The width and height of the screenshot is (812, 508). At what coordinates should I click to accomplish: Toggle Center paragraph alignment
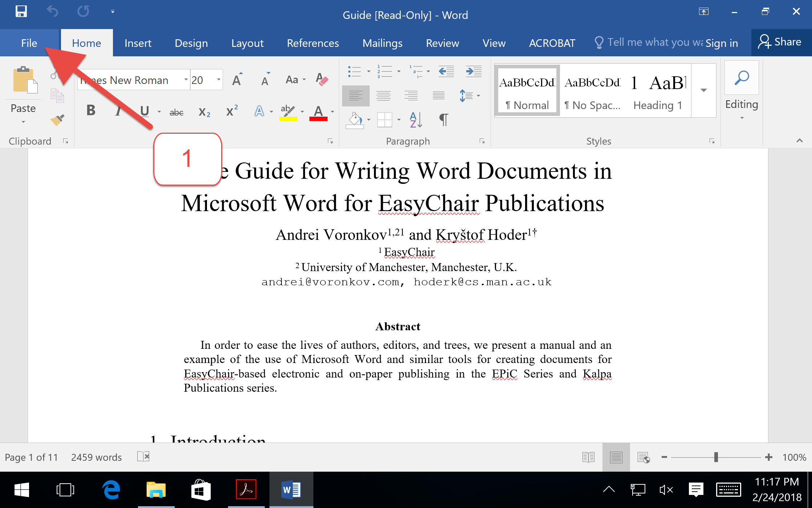[x=383, y=96]
